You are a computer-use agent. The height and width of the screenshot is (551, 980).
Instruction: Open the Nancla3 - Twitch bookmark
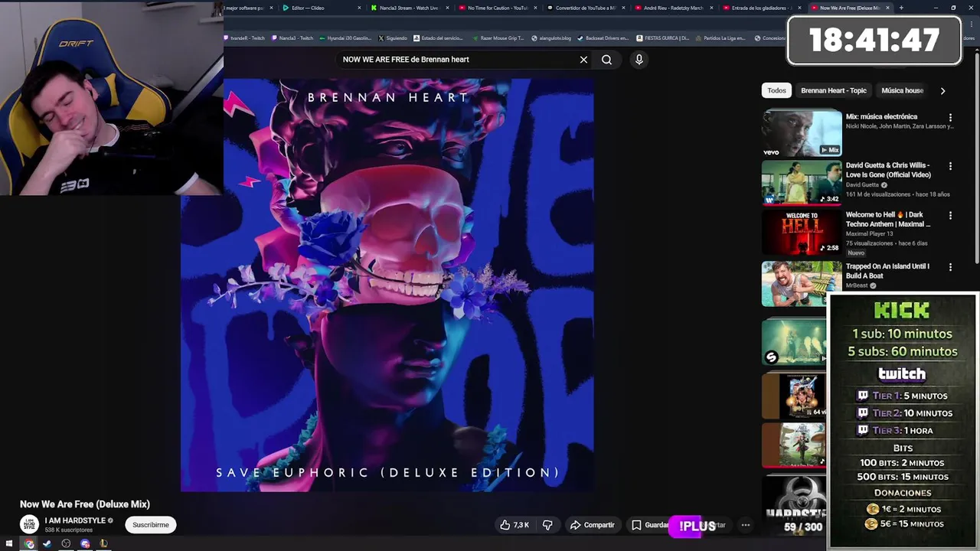(x=292, y=38)
